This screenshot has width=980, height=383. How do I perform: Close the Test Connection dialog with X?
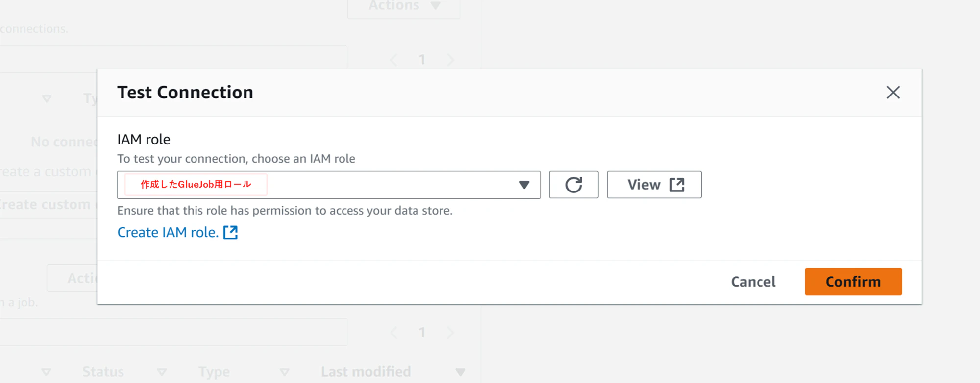893,92
